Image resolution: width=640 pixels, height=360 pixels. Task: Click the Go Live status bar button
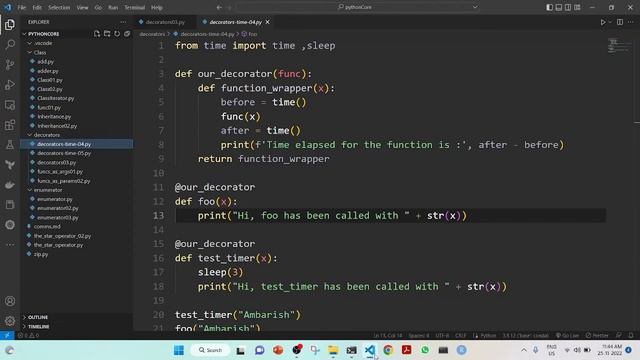point(567,336)
